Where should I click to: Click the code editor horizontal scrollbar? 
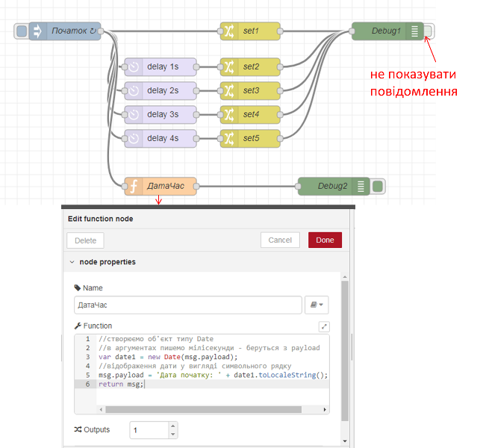click(202, 409)
